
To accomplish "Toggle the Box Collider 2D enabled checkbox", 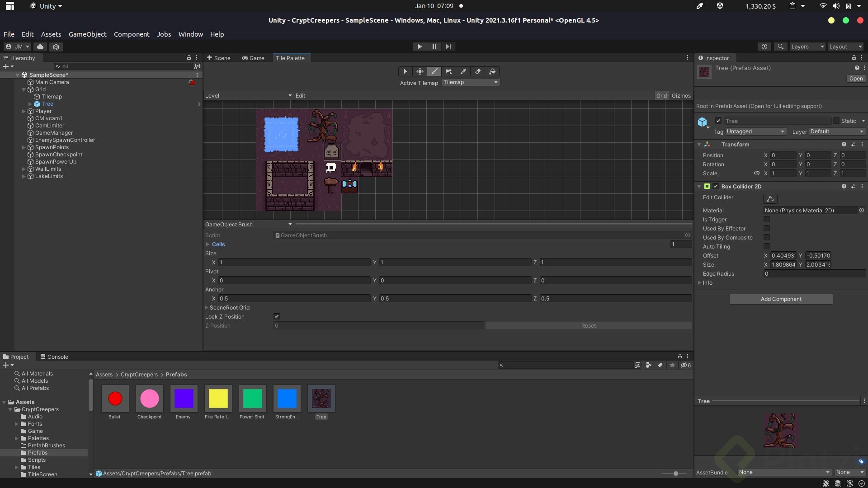I will pyautogui.click(x=716, y=186).
